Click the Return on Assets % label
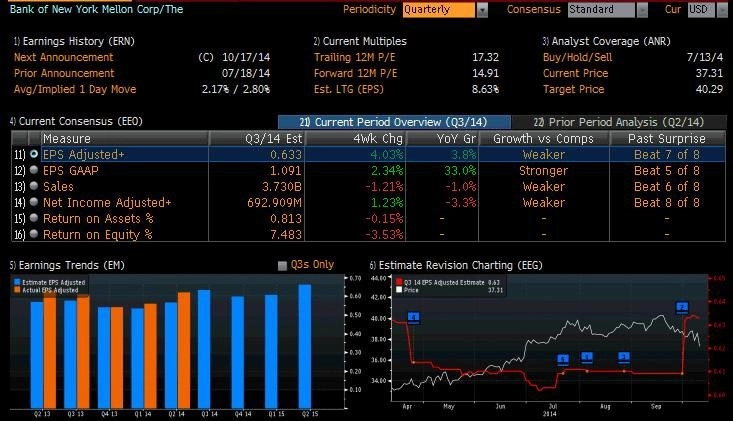733x421 pixels. (98, 218)
